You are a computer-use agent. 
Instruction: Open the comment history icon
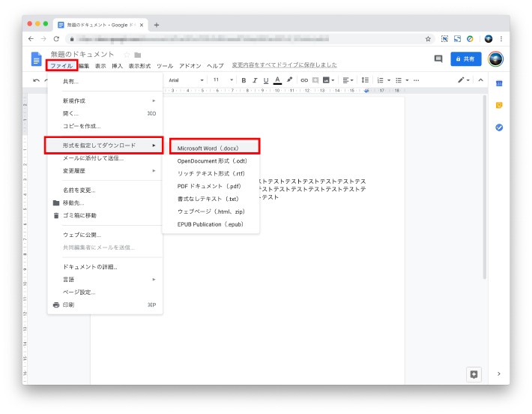[438, 59]
